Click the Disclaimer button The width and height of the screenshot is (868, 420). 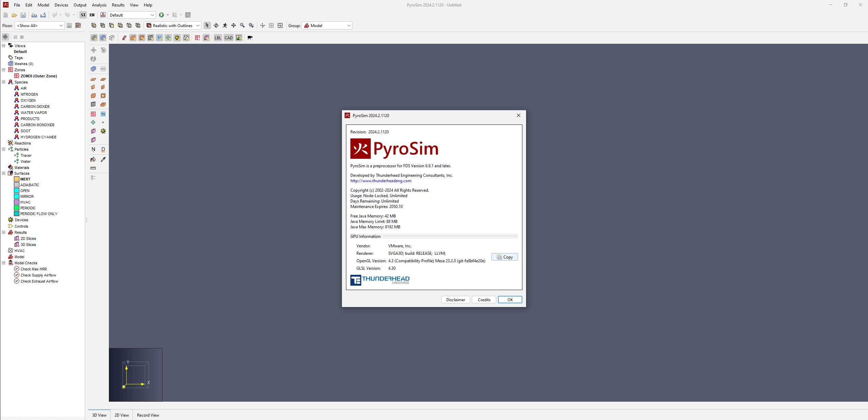456,300
